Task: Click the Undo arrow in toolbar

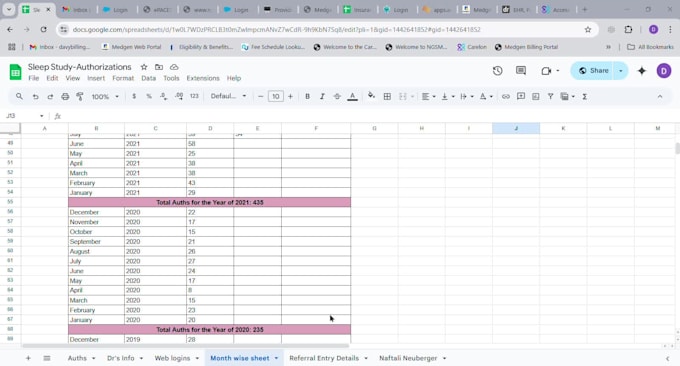Action: [36, 97]
